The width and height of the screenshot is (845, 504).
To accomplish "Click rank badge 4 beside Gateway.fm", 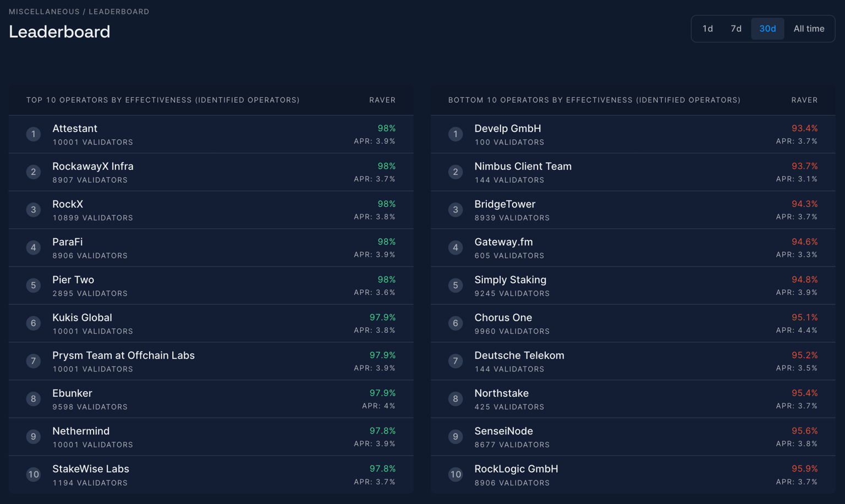I will [456, 248].
